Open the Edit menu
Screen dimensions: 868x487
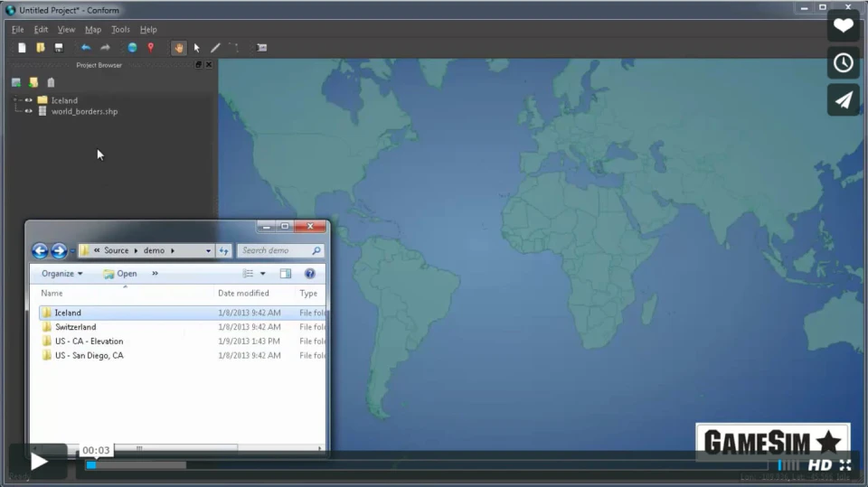[x=41, y=29]
